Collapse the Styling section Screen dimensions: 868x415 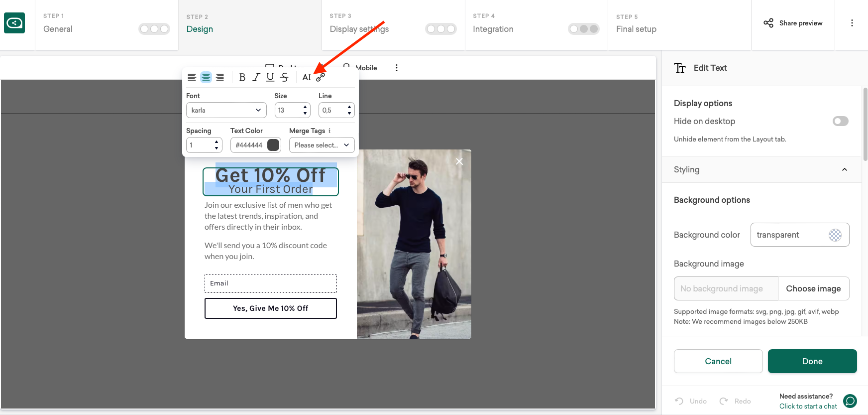(x=844, y=169)
